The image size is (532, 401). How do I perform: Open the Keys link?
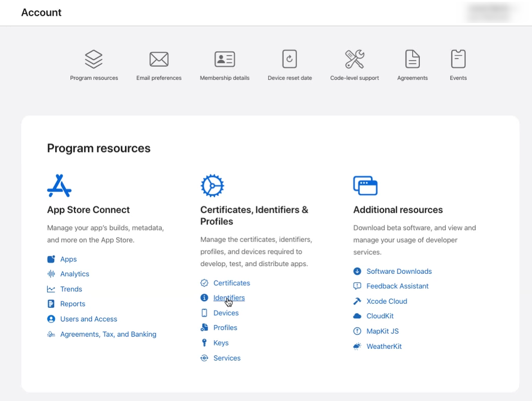(221, 343)
